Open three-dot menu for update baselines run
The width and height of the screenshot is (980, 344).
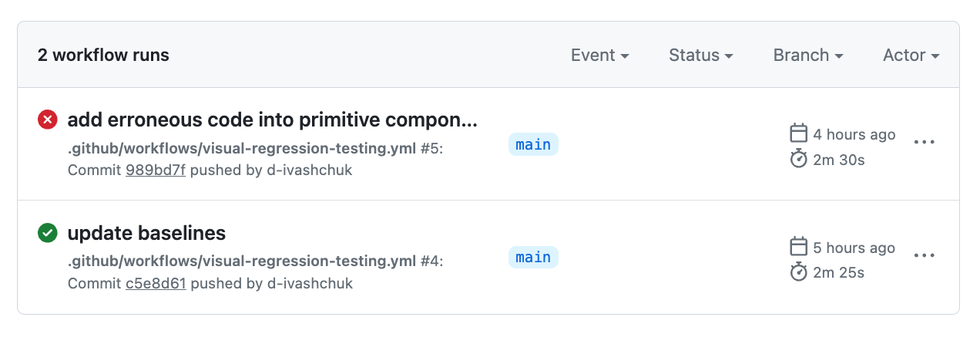click(924, 256)
